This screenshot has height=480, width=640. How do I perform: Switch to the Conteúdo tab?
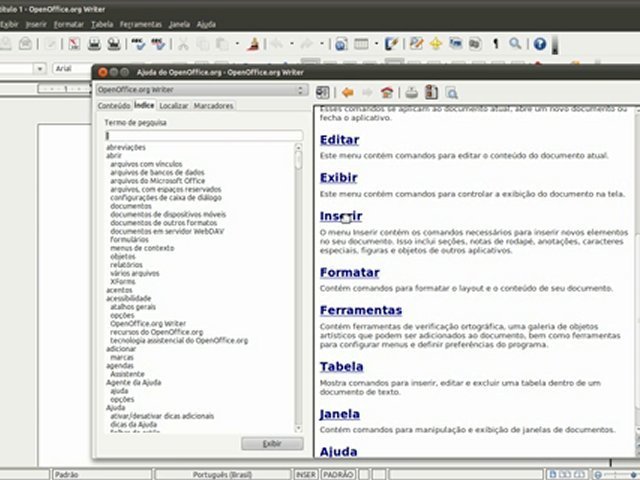pos(114,106)
